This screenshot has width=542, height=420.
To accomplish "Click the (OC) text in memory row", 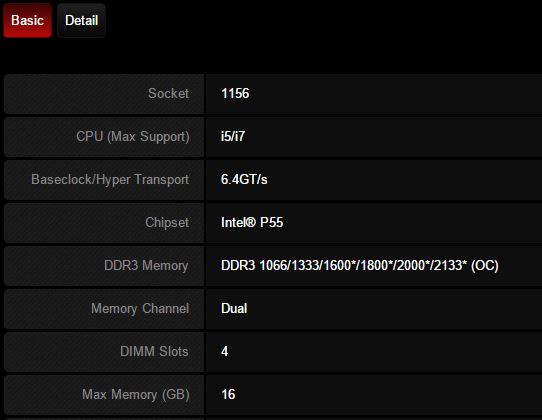I will pyautogui.click(x=485, y=265).
